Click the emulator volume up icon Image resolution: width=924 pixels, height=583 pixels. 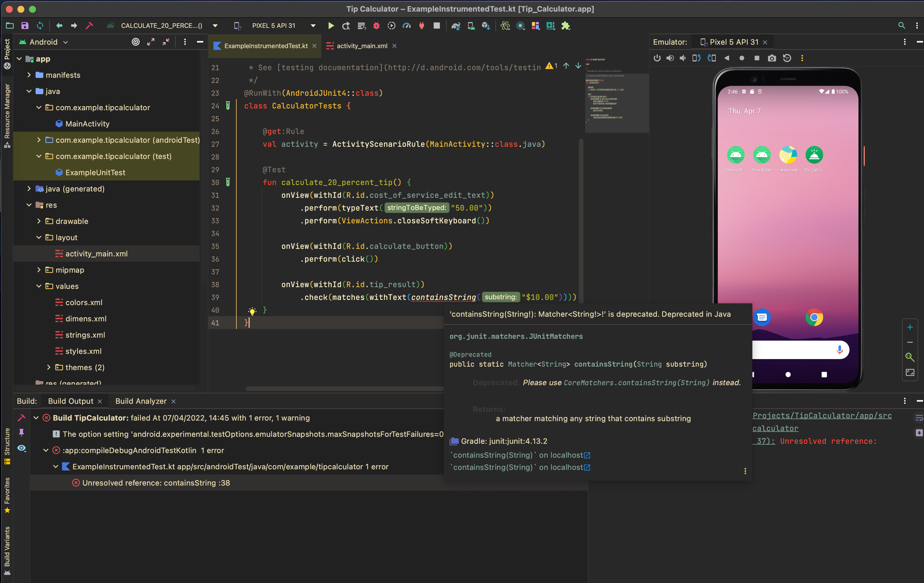670,58
